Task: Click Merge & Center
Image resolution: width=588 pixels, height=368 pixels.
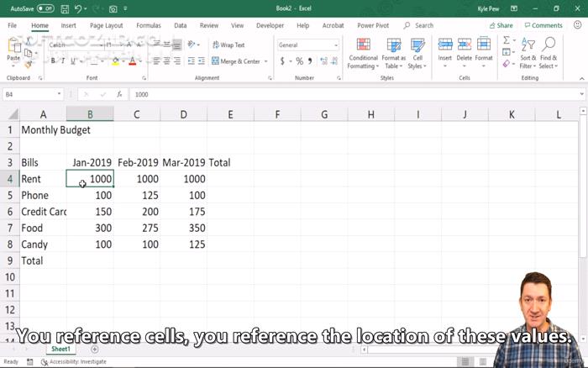Action: [x=236, y=60]
